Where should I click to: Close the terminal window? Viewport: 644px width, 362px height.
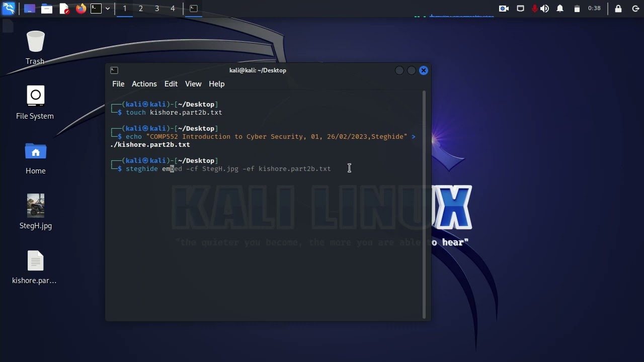[x=424, y=70]
